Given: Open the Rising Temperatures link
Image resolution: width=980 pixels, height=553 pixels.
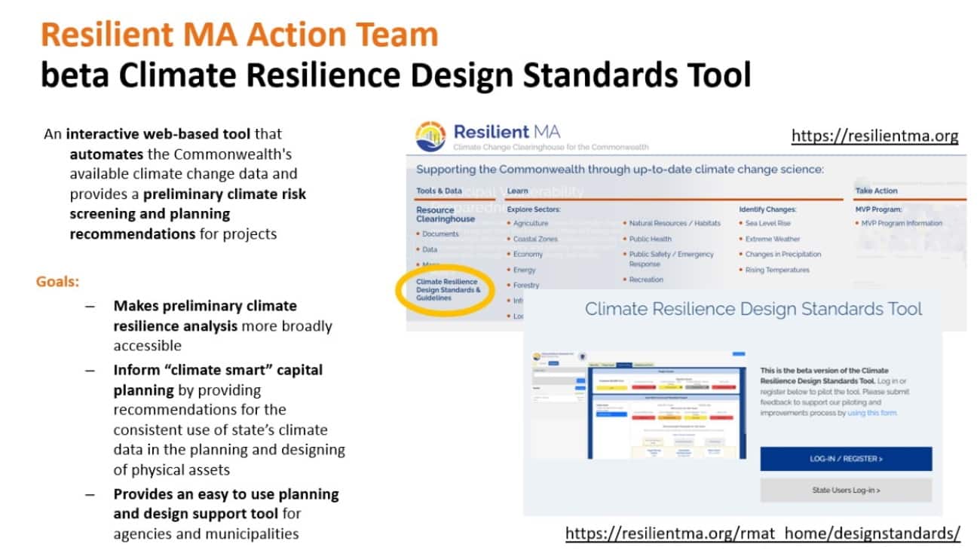Looking at the screenshot, I should tap(777, 270).
